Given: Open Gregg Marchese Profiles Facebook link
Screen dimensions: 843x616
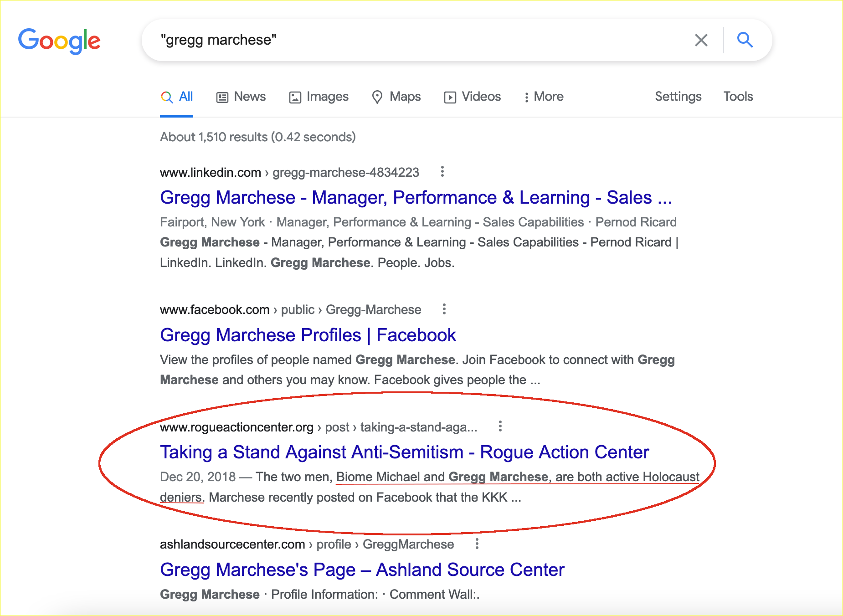Looking at the screenshot, I should point(308,335).
